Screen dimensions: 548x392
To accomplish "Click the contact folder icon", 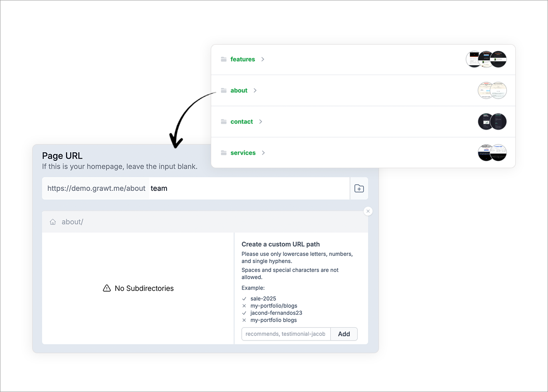I will 224,122.
